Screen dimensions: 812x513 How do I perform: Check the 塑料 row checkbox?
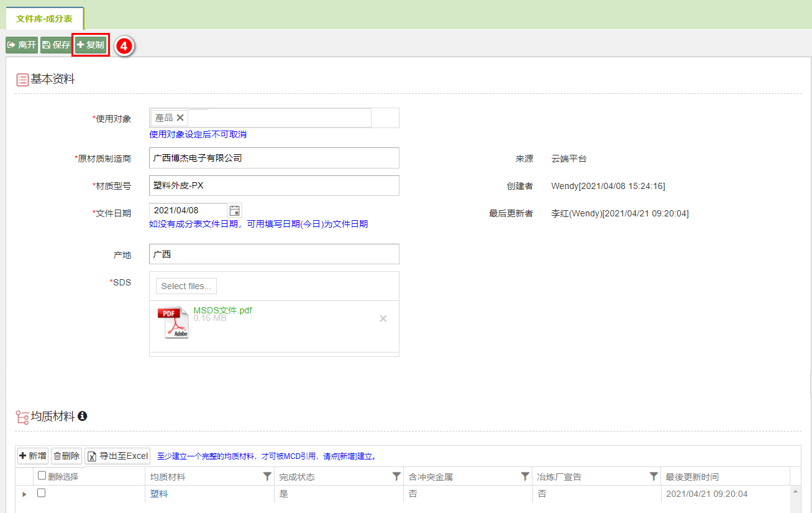point(42,492)
